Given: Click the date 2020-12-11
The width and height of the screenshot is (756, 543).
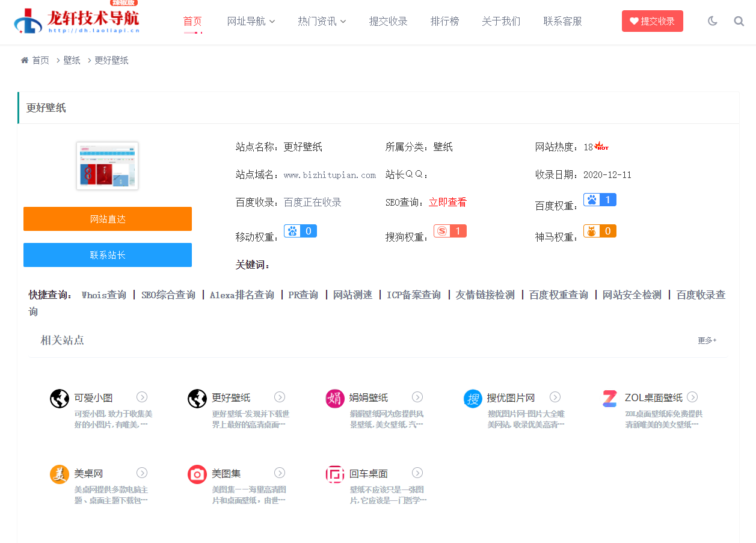Looking at the screenshot, I should [607, 175].
